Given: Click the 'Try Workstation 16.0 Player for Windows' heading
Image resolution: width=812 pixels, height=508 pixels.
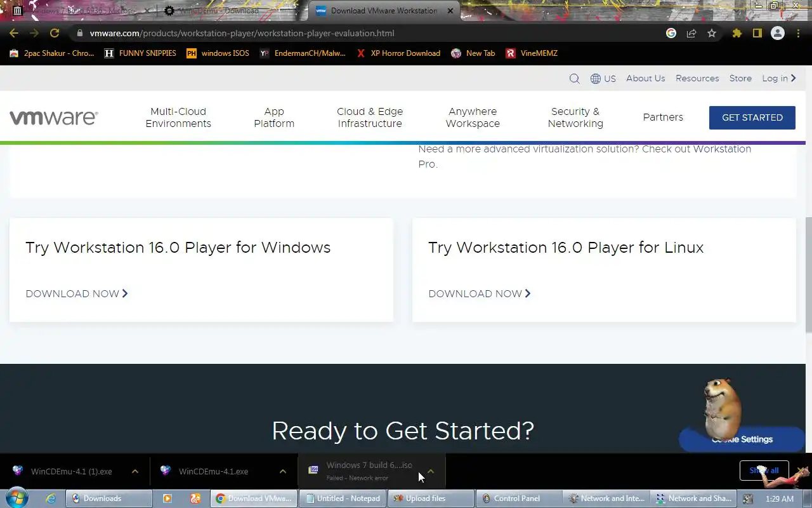Looking at the screenshot, I should [178, 247].
